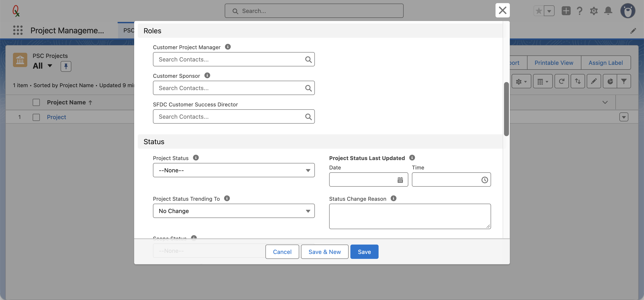Open the notifications bell
644x300 pixels.
(608, 11)
